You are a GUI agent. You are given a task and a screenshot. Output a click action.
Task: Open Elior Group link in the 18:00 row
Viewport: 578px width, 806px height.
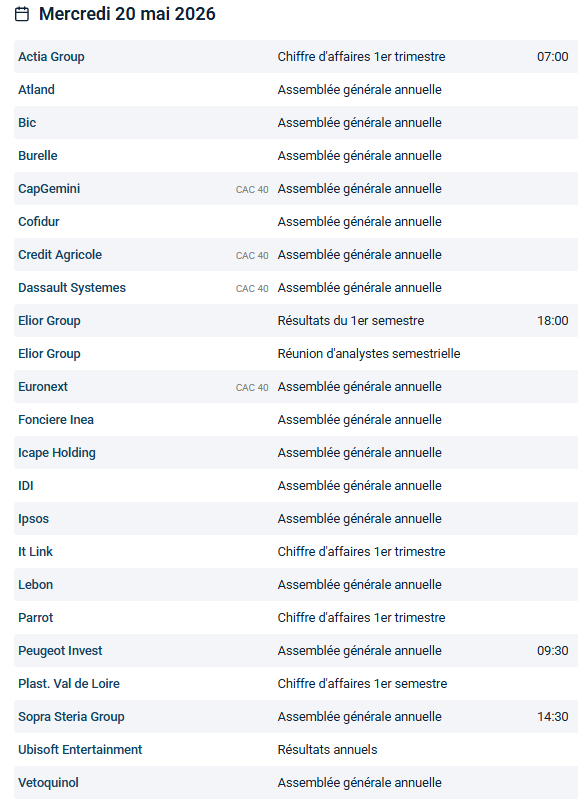click(49, 321)
